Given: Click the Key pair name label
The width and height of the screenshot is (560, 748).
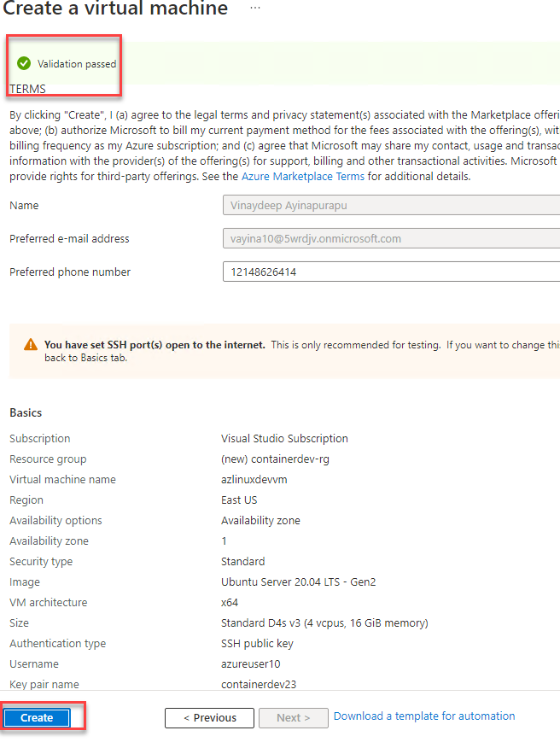Looking at the screenshot, I should click(x=44, y=685).
